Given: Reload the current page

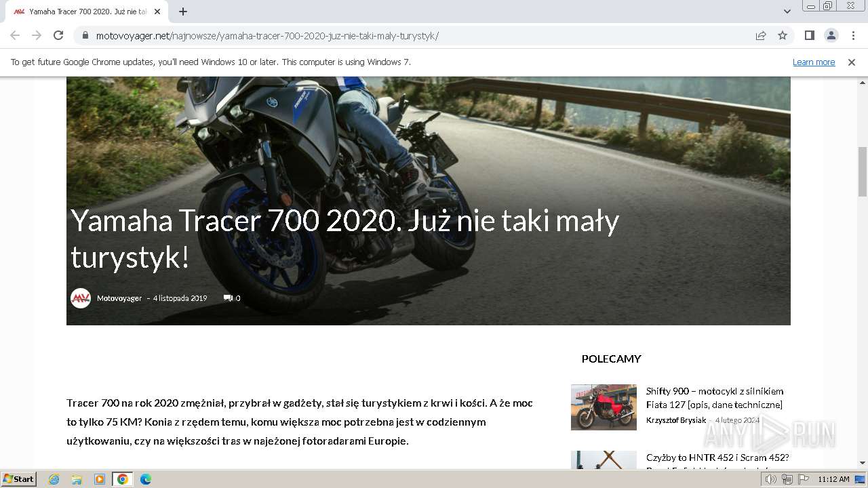Looking at the screenshot, I should pos(58,35).
